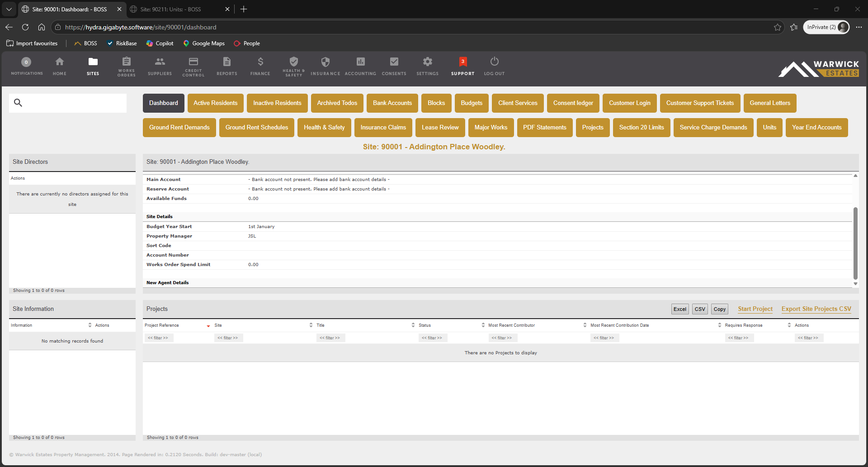
Task: Click the Copy button
Action: coord(720,309)
